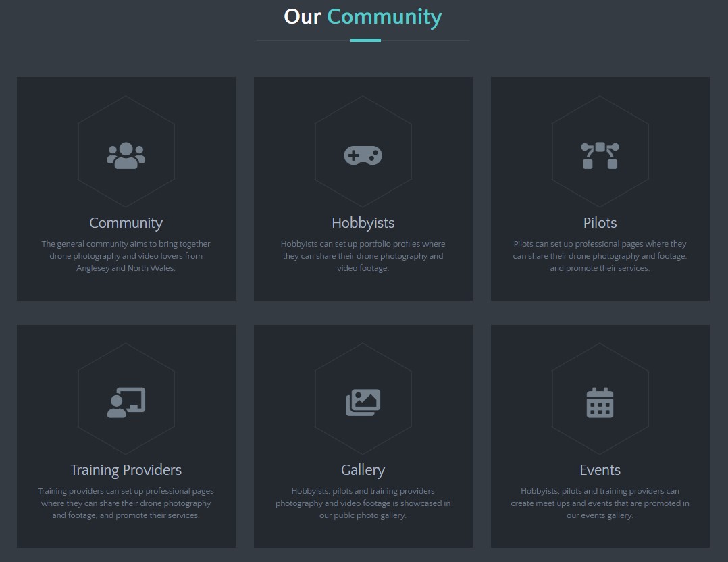The width and height of the screenshot is (728, 562).
Task: Click text 'Pilots can set up professional pages where they'
Action: pos(600,244)
